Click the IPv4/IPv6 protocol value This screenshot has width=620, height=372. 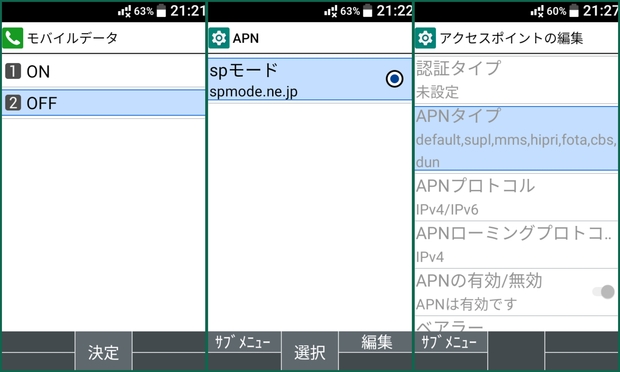pyautogui.click(x=447, y=209)
